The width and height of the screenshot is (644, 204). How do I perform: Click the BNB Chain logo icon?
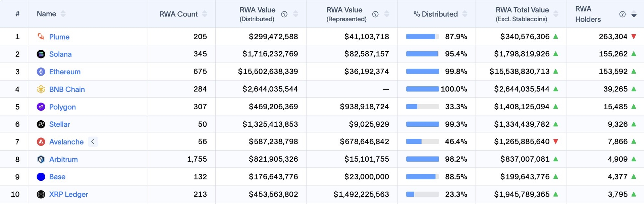(x=41, y=89)
